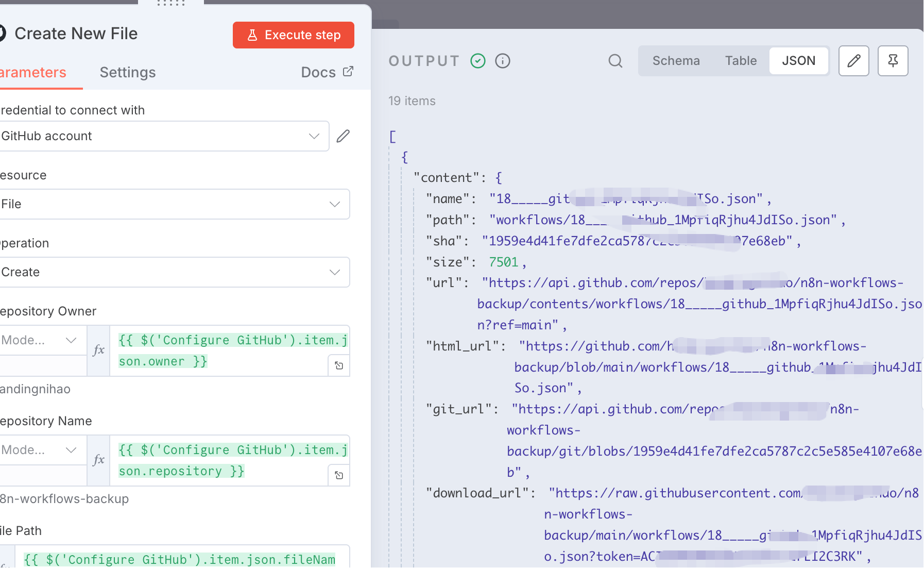Switch output view to Schema
The image size is (924, 568).
tap(676, 61)
